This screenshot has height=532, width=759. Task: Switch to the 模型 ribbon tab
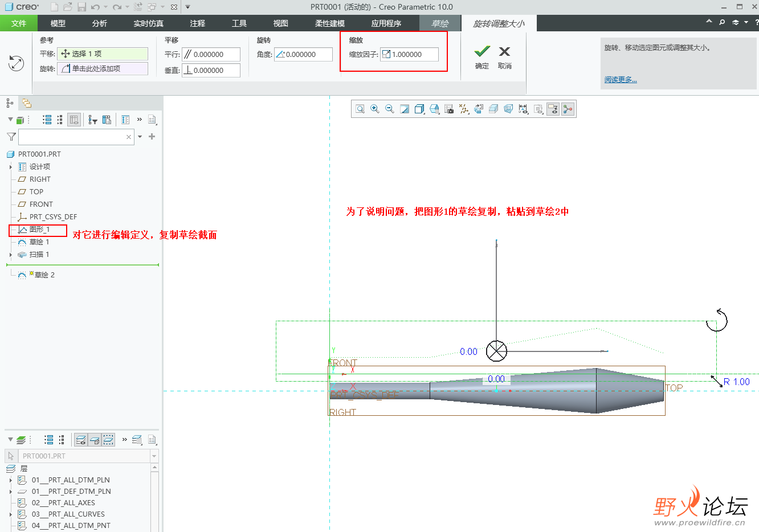pyautogui.click(x=58, y=23)
